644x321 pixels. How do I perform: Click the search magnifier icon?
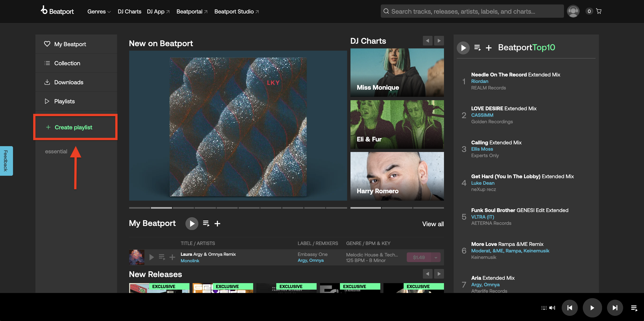click(386, 11)
